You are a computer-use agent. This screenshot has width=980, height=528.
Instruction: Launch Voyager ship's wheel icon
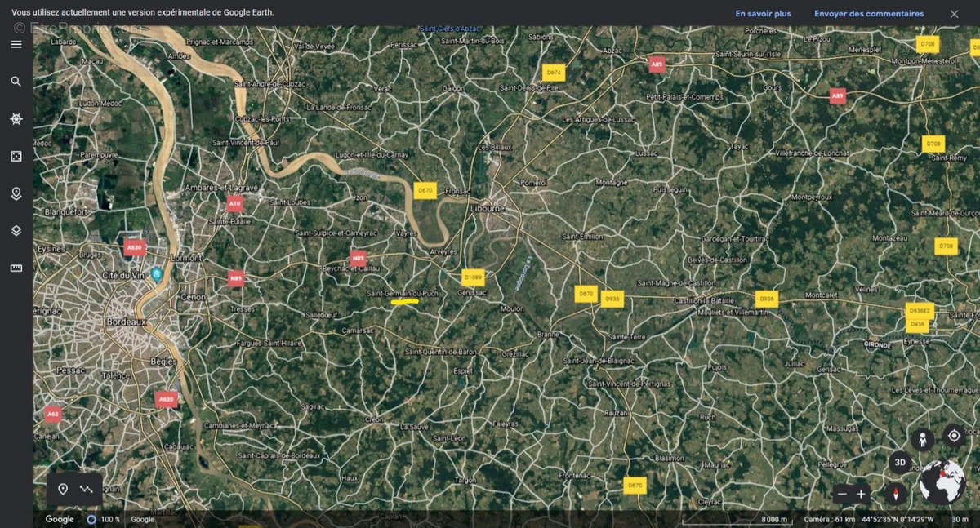point(16,119)
